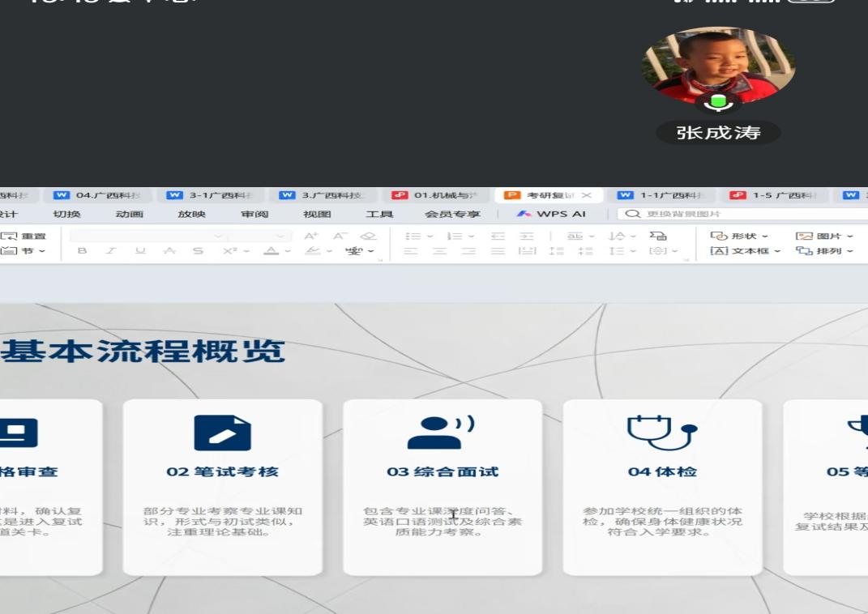Click the stethoscope icon on 04 体检 card
This screenshot has width=868, height=614.
(662, 433)
